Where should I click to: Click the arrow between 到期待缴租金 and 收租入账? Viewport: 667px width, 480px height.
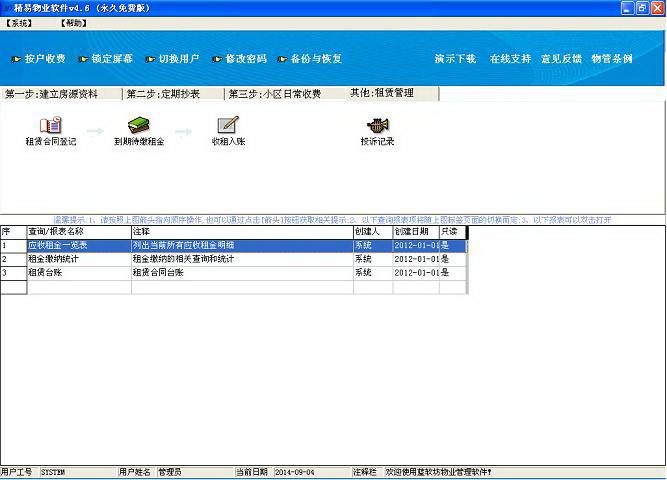coord(184,131)
